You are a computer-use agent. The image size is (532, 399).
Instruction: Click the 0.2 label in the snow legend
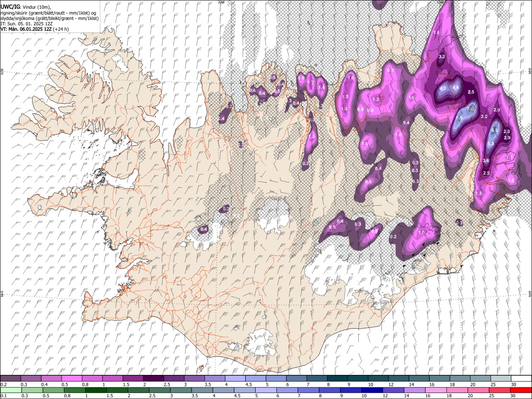4,384
